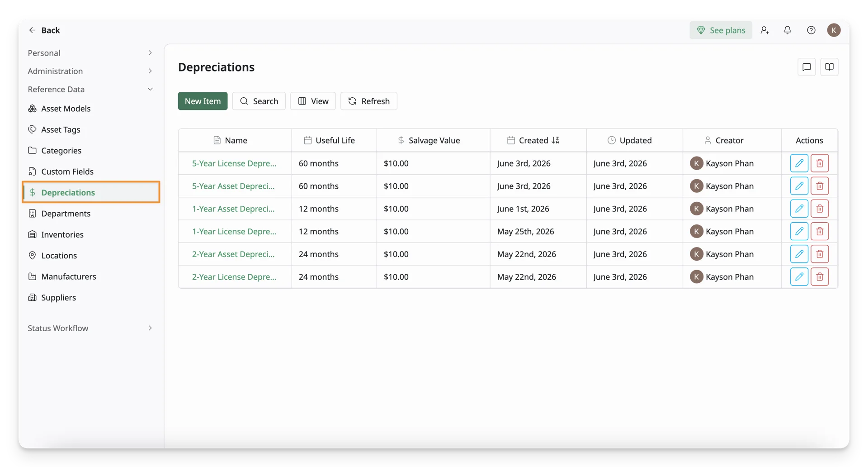Remove the 1-Year License Depreciation item

[x=819, y=231]
